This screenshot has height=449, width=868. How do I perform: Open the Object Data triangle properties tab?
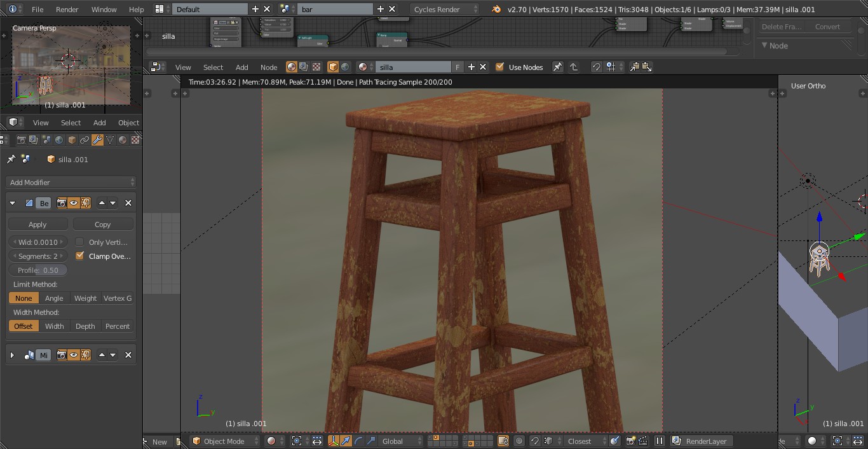click(110, 140)
